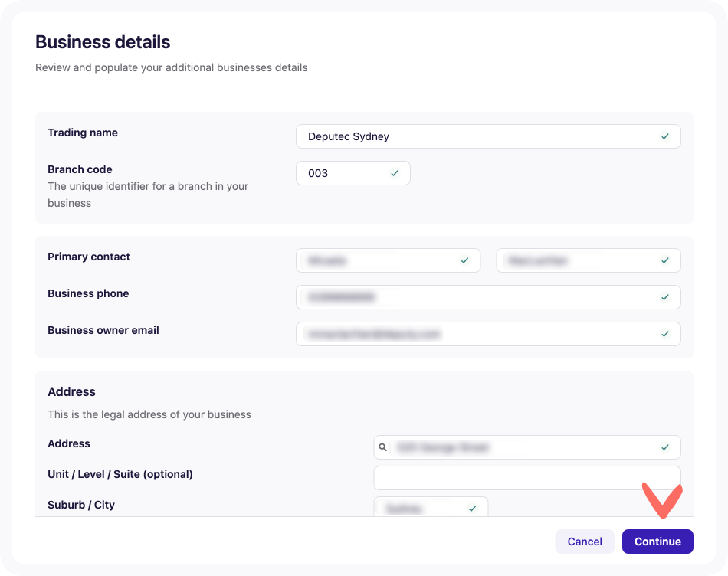Click the checkmark in the second Primary contact field

tap(666, 260)
